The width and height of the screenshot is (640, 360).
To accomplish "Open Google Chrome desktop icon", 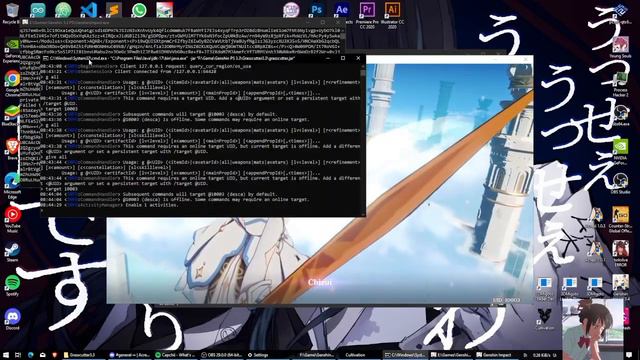I will tap(12, 84).
